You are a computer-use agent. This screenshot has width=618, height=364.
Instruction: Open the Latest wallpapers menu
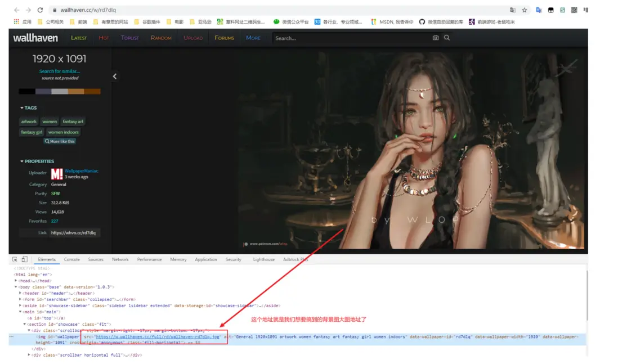pos(79,38)
